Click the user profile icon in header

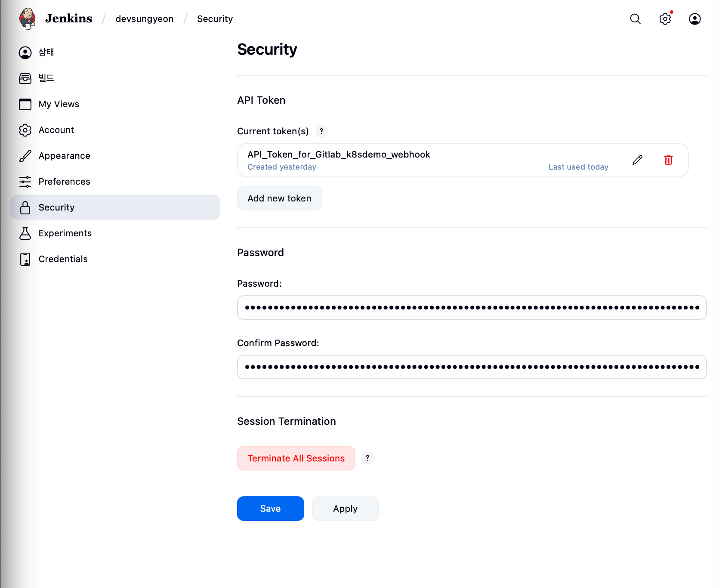click(694, 19)
